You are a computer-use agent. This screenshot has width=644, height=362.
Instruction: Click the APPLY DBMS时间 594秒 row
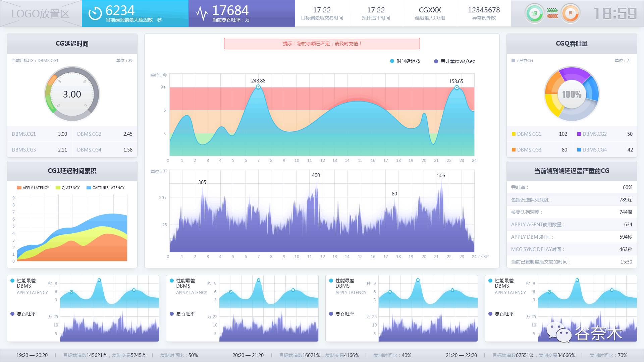click(572, 237)
